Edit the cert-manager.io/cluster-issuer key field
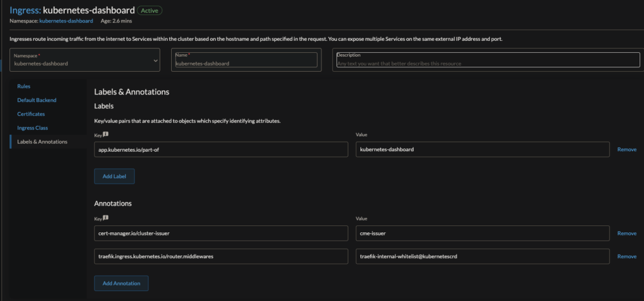The width and height of the screenshot is (644, 301). [x=221, y=233]
